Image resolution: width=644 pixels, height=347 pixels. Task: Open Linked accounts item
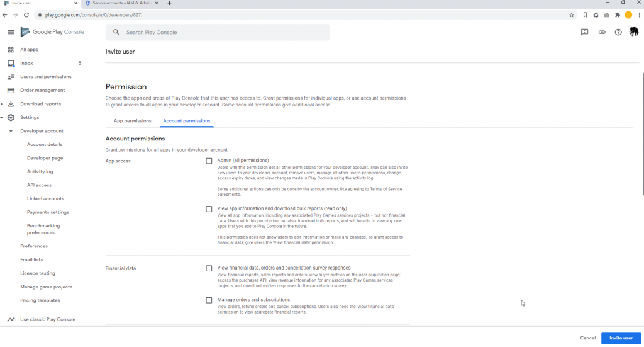pos(45,199)
